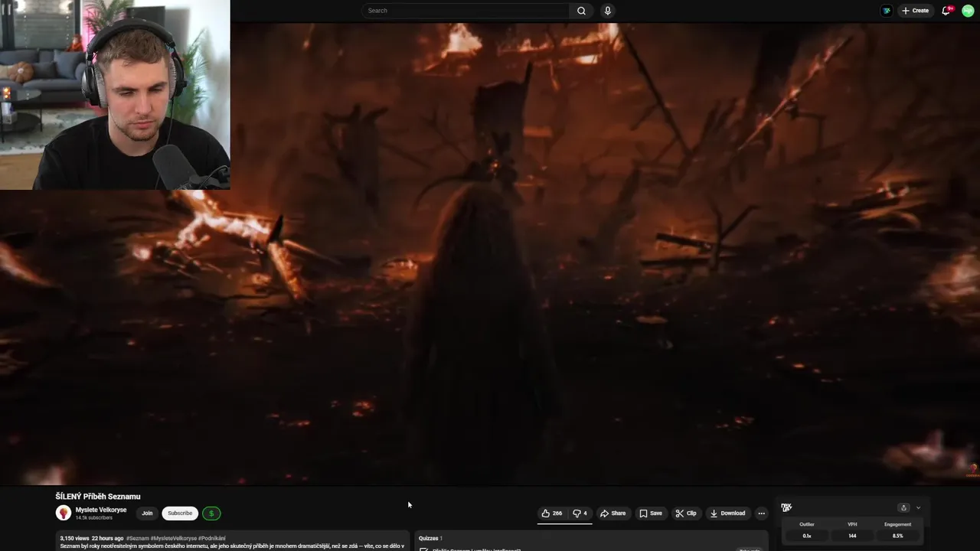Expand the video description text
The width and height of the screenshot is (980, 551).
(x=232, y=546)
